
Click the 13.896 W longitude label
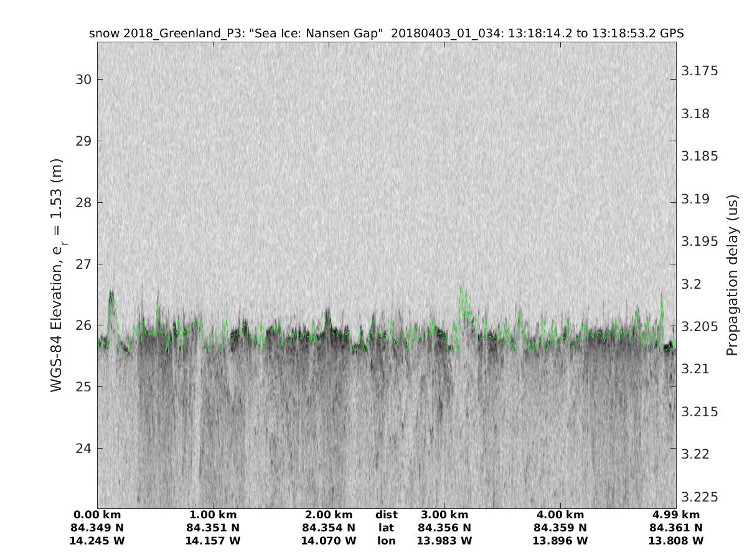(x=560, y=541)
